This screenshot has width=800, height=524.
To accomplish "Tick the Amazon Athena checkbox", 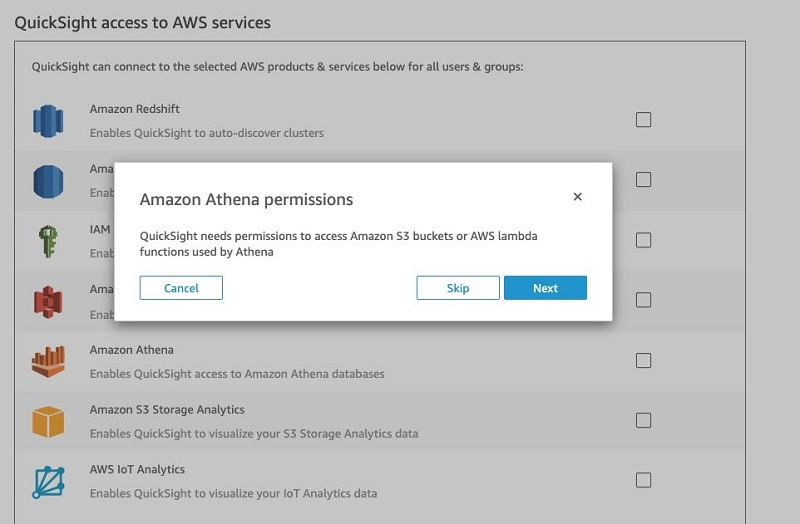I will tap(643, 360).
